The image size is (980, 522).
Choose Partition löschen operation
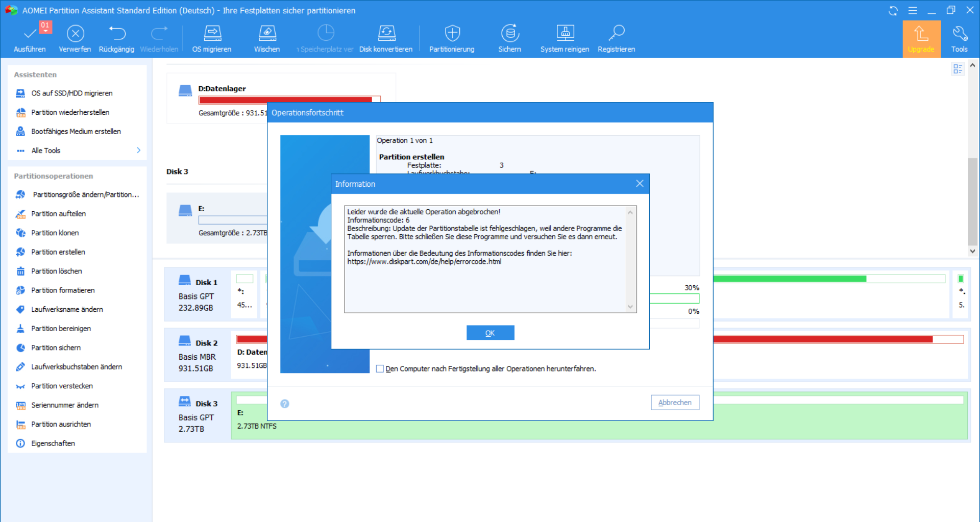tap(56, 271)
